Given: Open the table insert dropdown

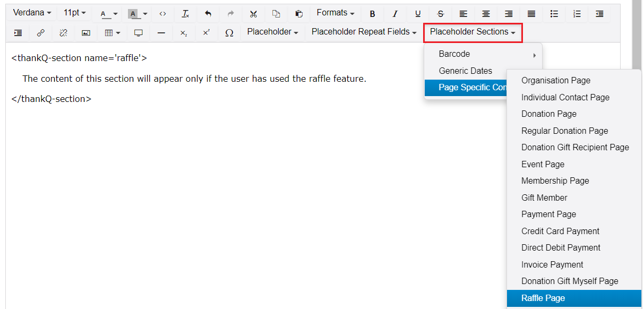Looking at the screenshot, I should [112, 33].
